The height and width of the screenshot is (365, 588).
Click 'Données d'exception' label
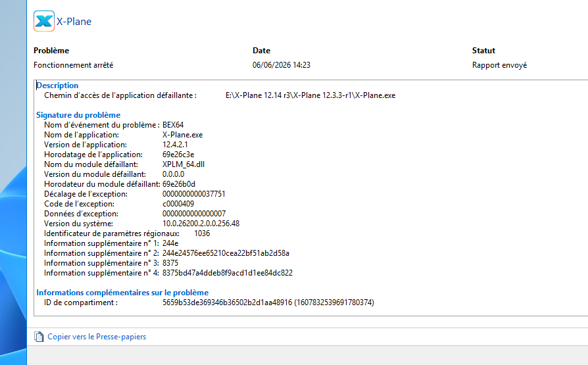point(82,214)
